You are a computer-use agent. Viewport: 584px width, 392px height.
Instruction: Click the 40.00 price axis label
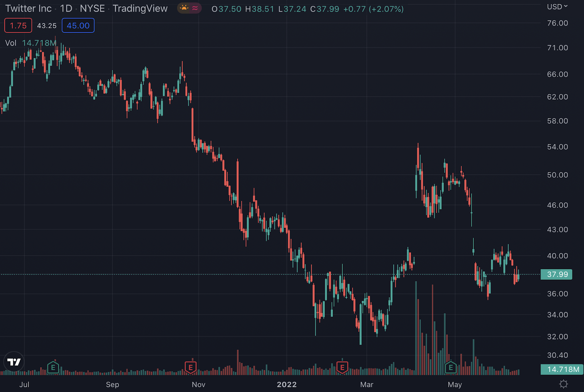tap(557, 256)
